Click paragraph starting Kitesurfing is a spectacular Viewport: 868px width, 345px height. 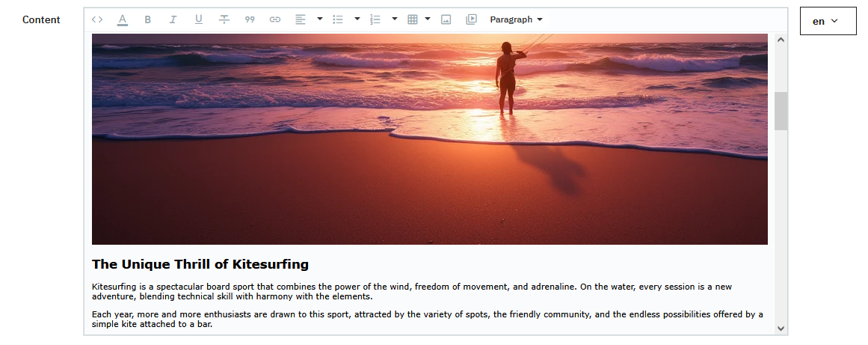click(x=412, y=291)
